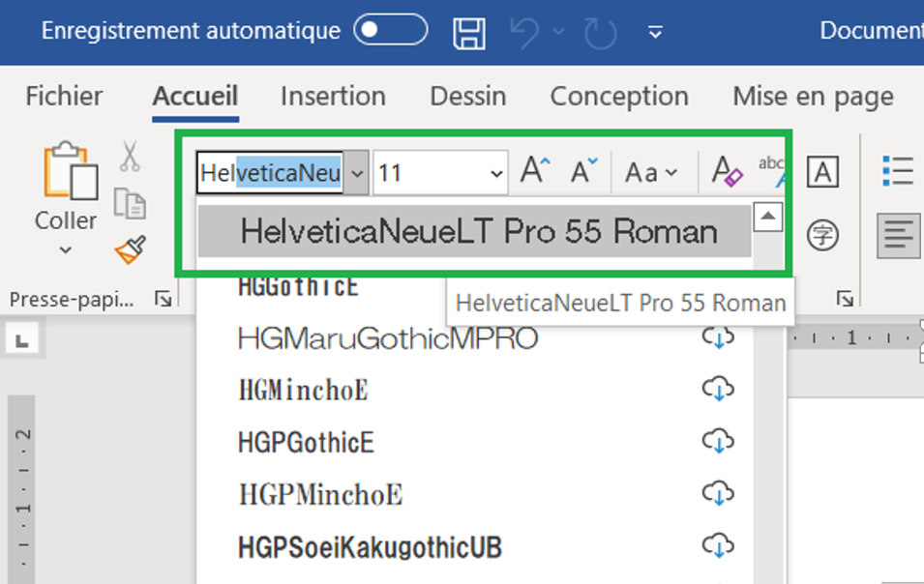Viewport: 924px width, 584px height.
Task: Toggle the Enregistrement automatique switch
Action: pyautogui.click(x=390, y=31)
